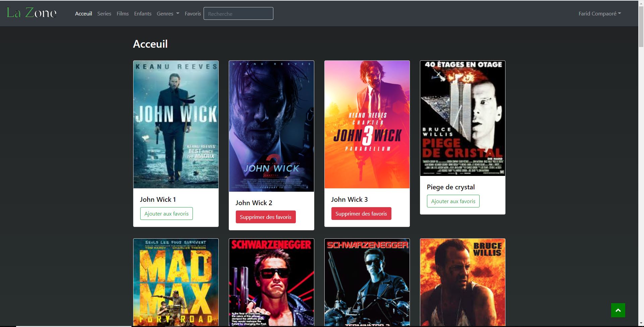Image resolution: width=644 pixels, height=327 pixels.
Task: Click the John Wick 2 title text
Action: tap(254, 203)
